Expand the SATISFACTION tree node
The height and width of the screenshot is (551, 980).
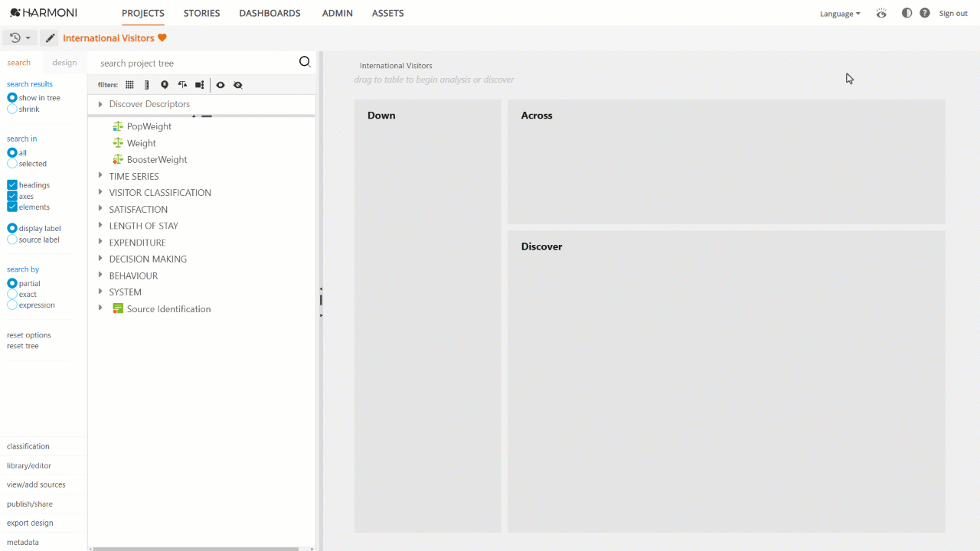pyautogui.click(x=100, y=209)
